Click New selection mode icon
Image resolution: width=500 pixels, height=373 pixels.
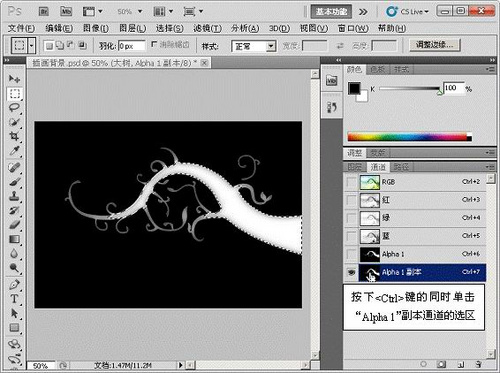coord(49,46)
